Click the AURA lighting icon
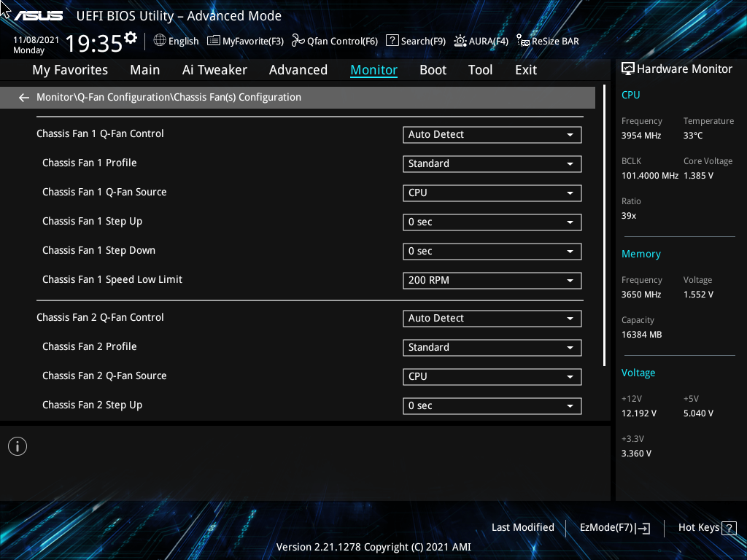Screen dimensions: 747x560 pyautogui.click(x=460, y=41)
